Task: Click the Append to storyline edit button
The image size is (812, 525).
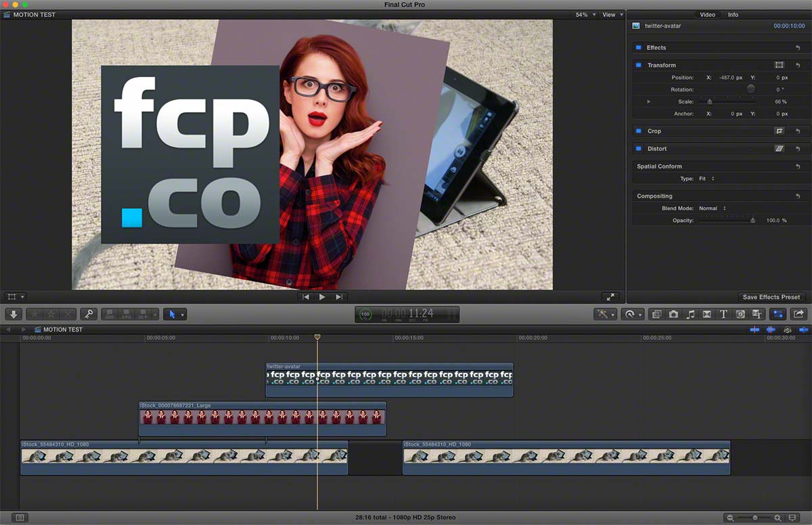Action: (x=143, y=314)
